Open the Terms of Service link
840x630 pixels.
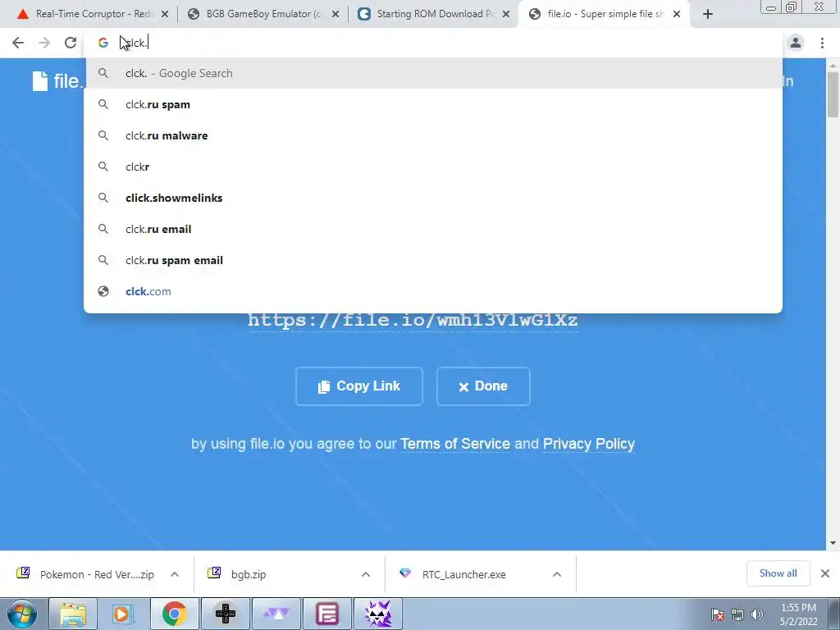[454, 444]
